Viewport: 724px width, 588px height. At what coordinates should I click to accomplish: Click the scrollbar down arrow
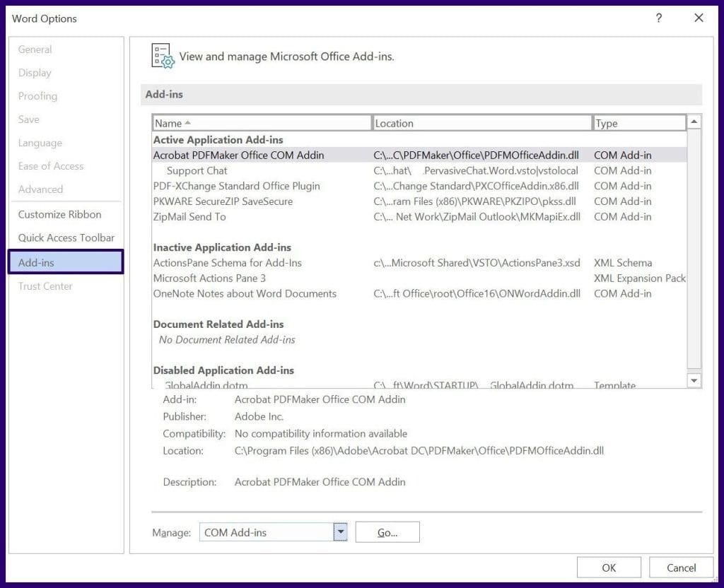point(694,380)
